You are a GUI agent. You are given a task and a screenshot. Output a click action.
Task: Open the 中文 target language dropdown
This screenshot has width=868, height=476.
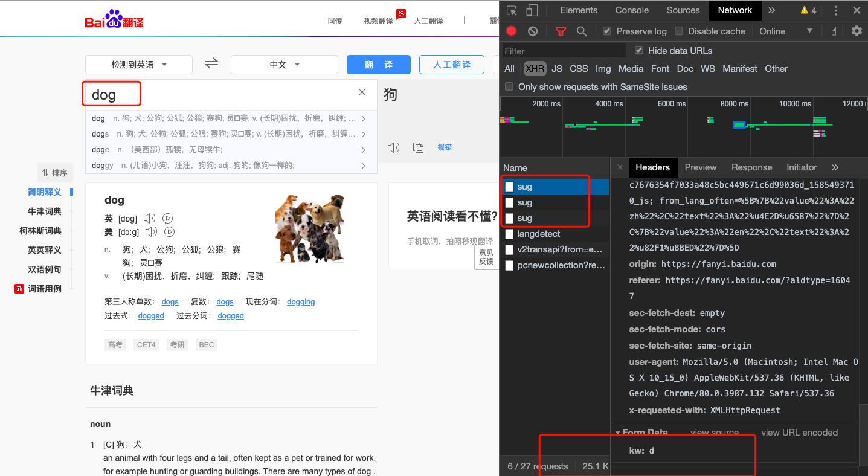click(x=284, y=63)
